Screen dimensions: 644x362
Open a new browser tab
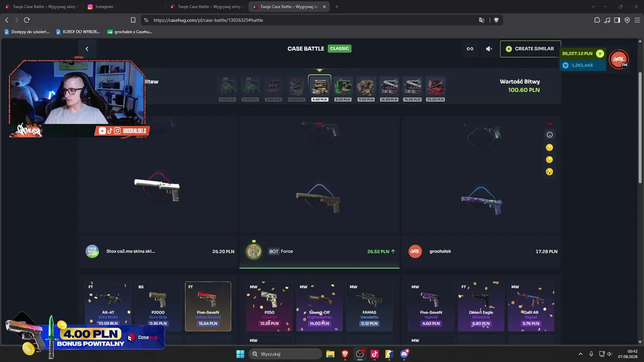(337, 7)
